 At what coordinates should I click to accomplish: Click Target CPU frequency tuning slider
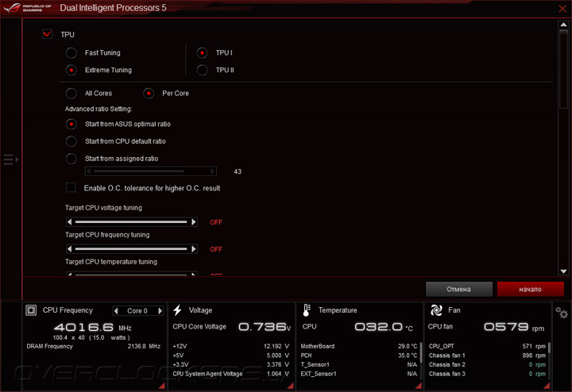point(131,249)
